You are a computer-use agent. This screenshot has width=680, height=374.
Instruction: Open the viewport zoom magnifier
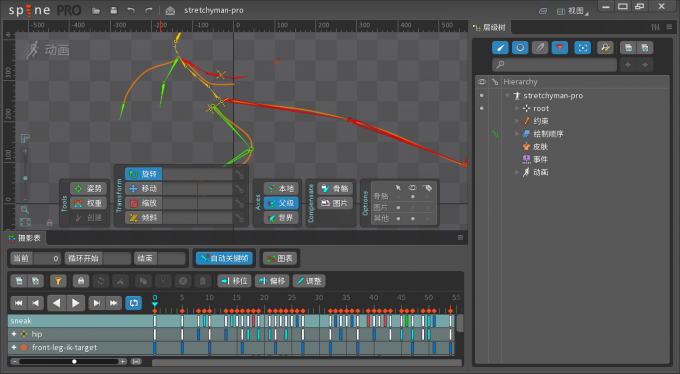tap(25, 210)
